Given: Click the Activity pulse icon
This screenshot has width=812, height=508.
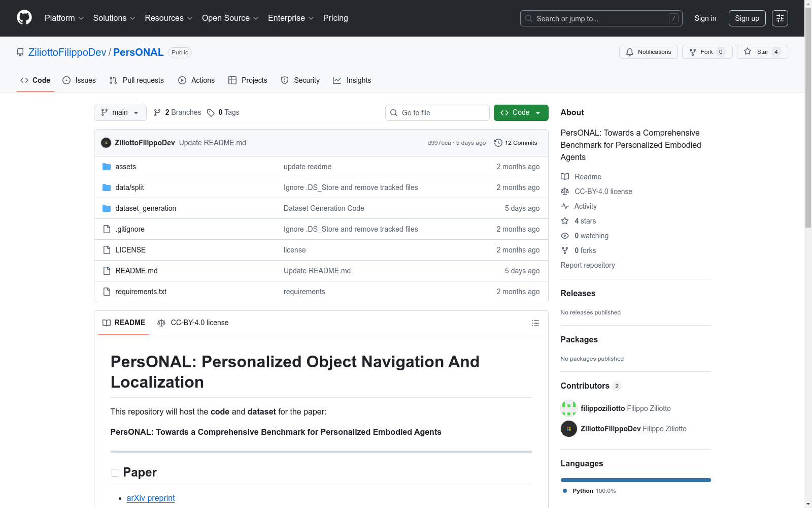Looking at the screenshot, I should coord(565,206).
